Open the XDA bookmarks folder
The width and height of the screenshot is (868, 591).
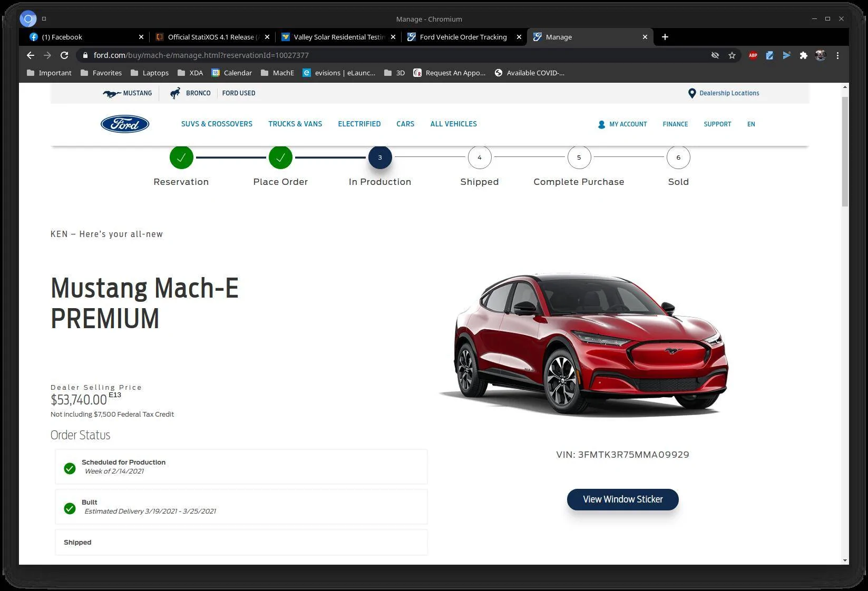point(190,73)
